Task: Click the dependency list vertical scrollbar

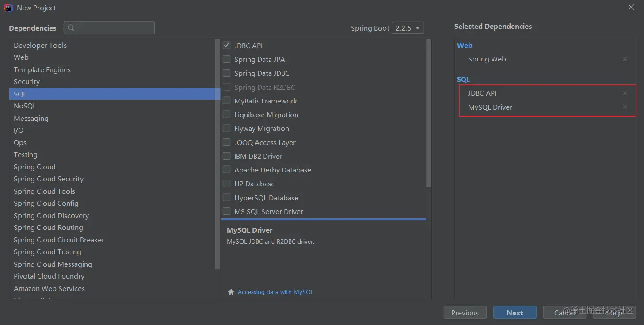Action: [x=428, y=113]
